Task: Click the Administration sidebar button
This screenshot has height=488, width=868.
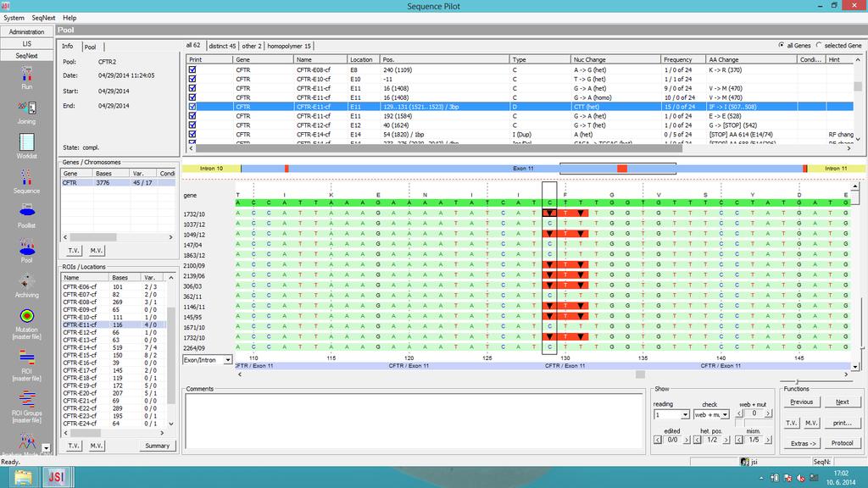Action: pos(26,31)
